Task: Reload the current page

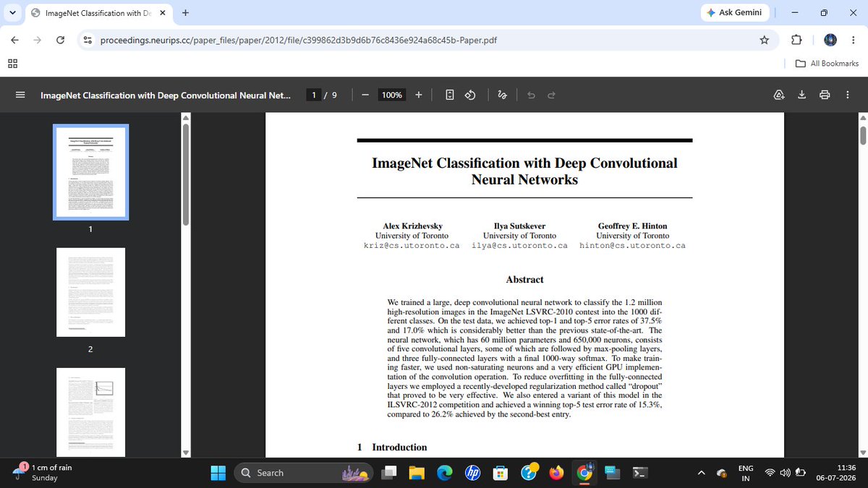Action: point(61,40)
